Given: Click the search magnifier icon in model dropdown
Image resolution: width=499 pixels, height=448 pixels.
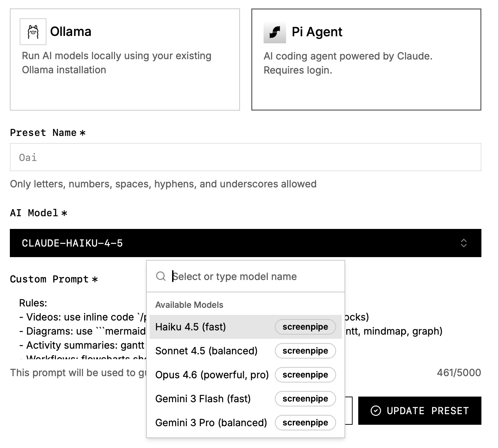Looking at the screenshot, I should tap(161, 276).
